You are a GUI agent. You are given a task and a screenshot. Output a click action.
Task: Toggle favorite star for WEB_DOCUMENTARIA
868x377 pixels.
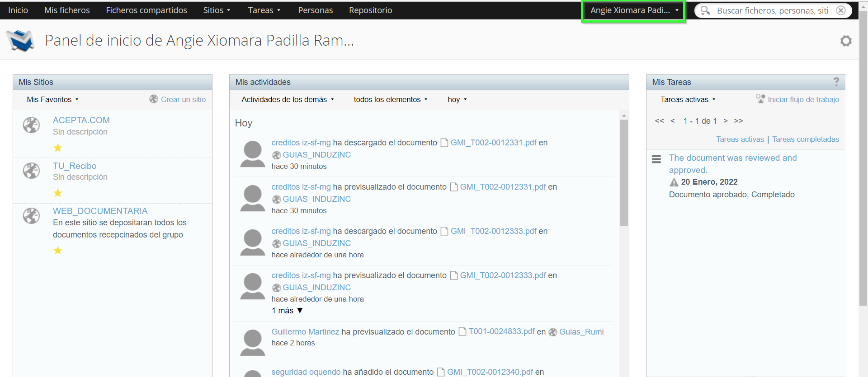click(x=58, y=250)
